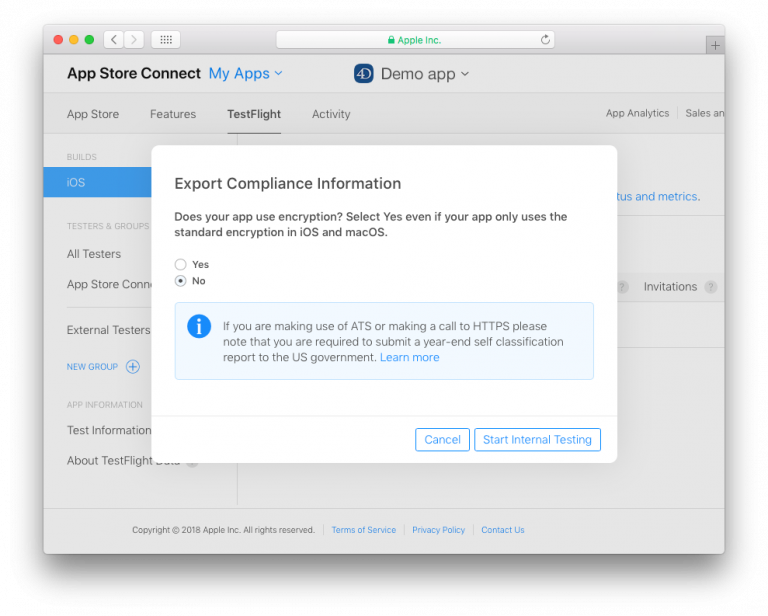Click the blue info icon in notice
This screenshot has height=616, width=768.
coord(199,326)
